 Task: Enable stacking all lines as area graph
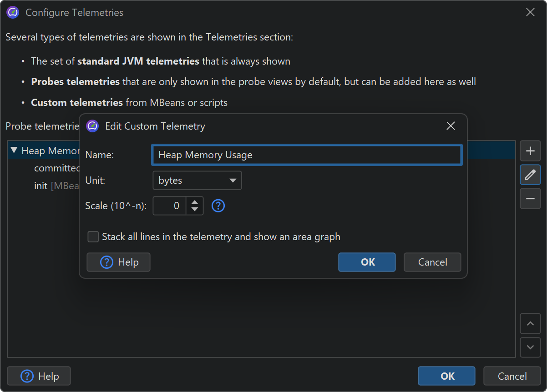point(93,237)
